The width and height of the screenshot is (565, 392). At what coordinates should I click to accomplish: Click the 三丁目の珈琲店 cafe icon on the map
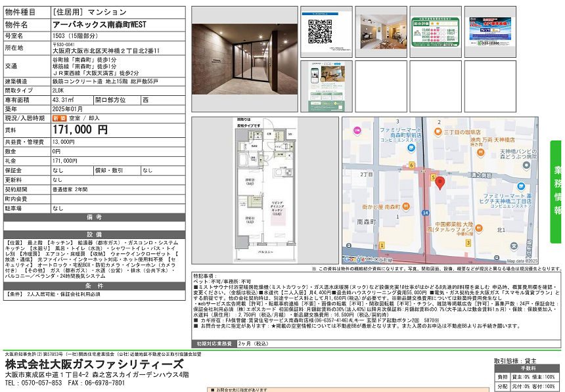coord(437,133)
